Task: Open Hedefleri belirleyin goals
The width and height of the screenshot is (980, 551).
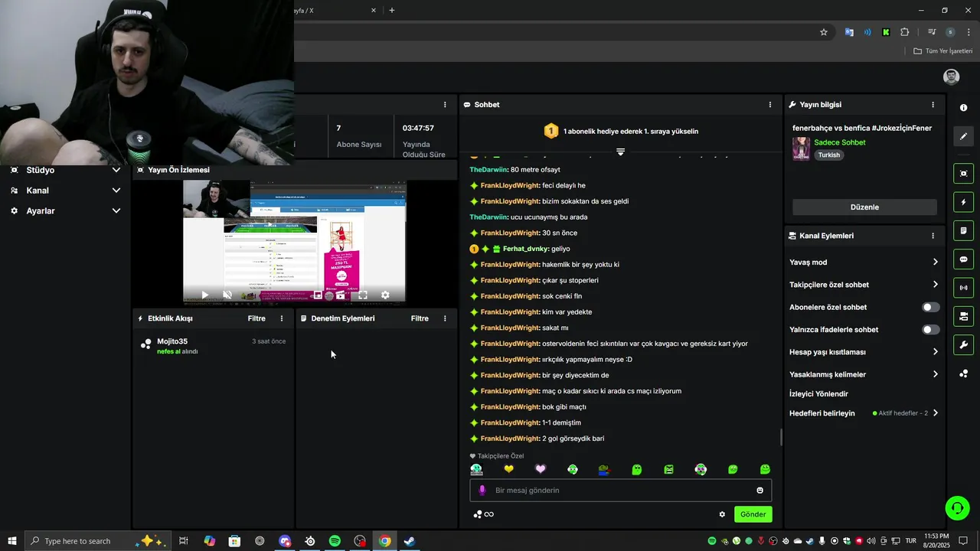Action: (864, 413)
